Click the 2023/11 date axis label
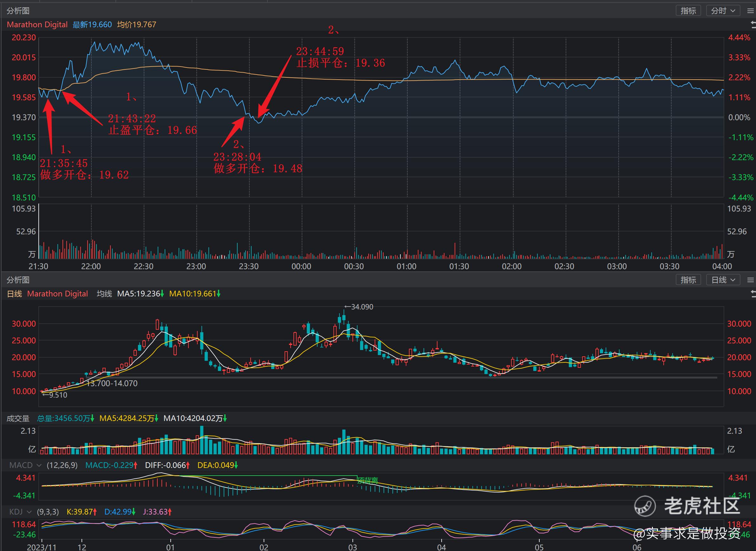756x551 pixels. coord(41,547)
